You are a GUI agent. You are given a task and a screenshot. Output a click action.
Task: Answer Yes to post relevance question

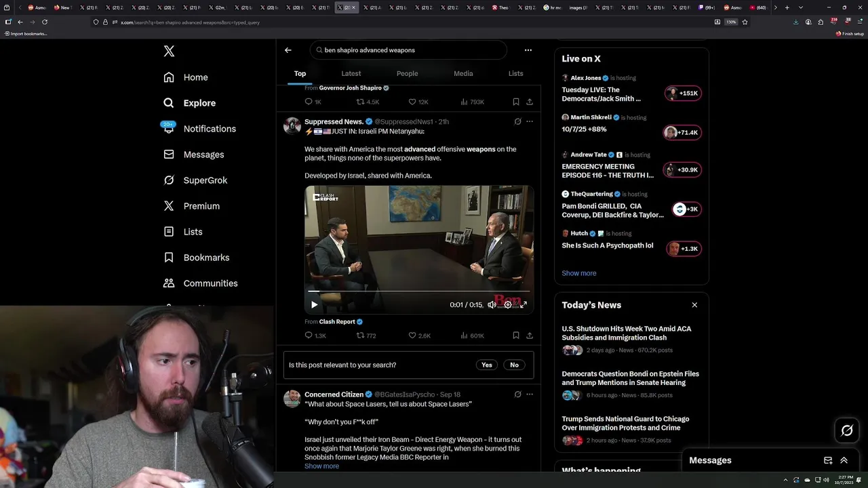point(487,365)
